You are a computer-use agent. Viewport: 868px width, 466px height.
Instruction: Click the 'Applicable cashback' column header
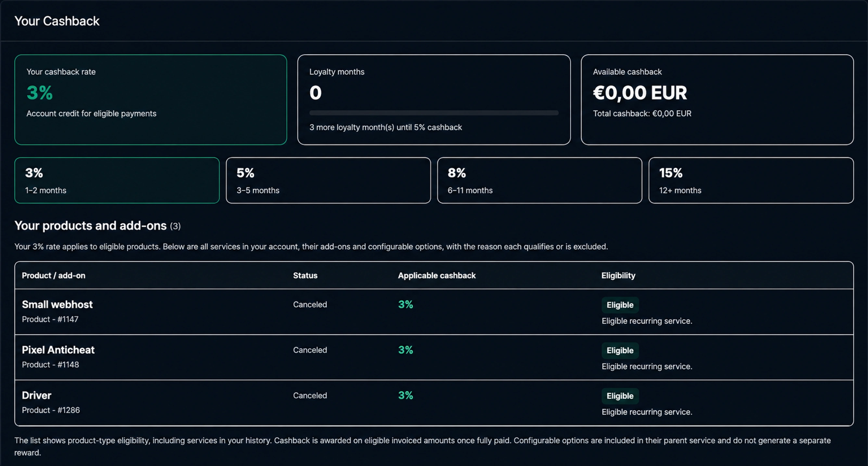coord(437,276)
